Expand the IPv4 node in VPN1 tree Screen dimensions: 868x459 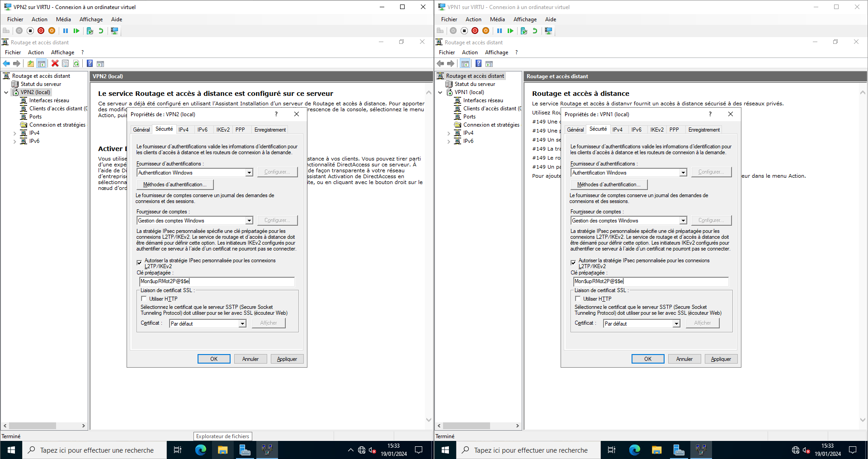pyautogui.click(x=448, y=133)
